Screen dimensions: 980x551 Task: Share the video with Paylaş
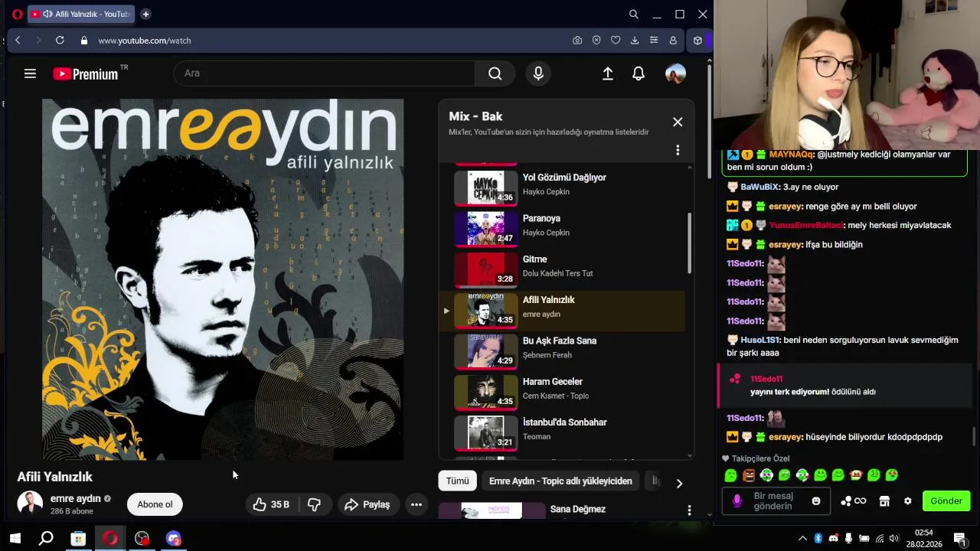(x=367, y=504)
